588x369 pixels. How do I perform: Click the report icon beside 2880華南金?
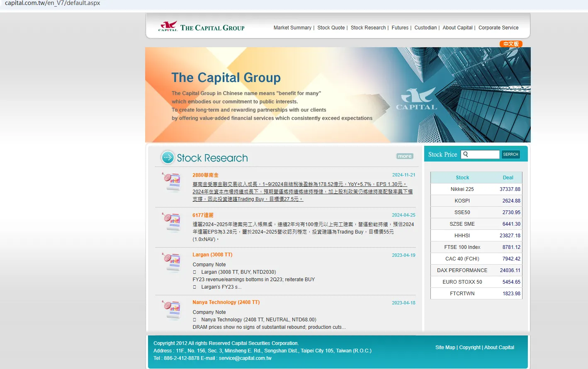pyautogui.click(x=172, y=182)
